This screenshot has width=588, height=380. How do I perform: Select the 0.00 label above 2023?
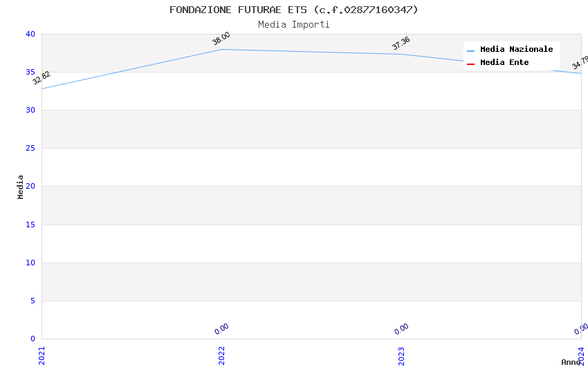tap(401, 329)
